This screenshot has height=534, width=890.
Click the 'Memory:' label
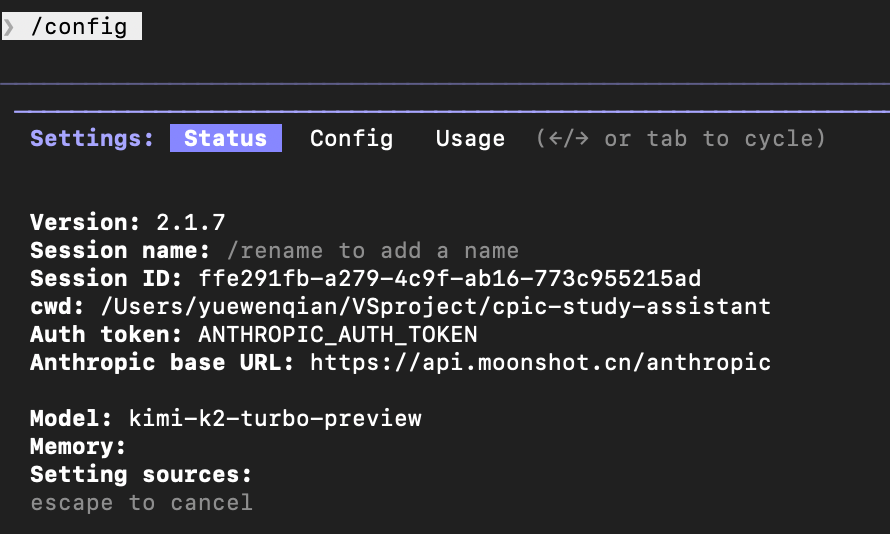(x=78, y=446)
